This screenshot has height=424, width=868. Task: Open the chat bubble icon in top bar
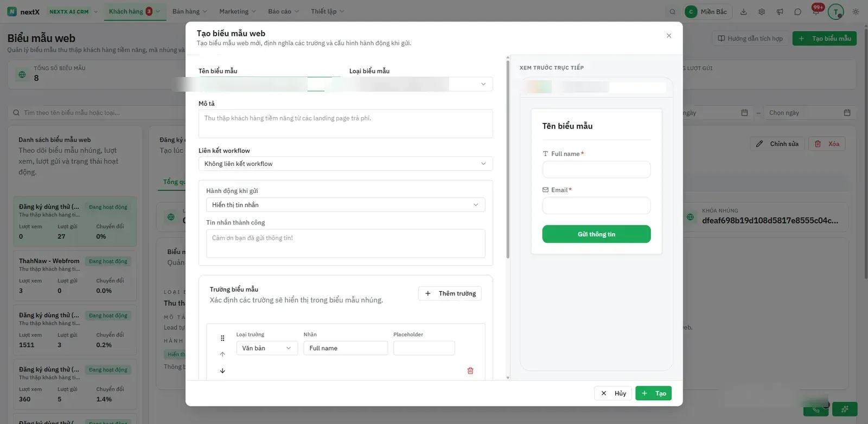(797, 11)
